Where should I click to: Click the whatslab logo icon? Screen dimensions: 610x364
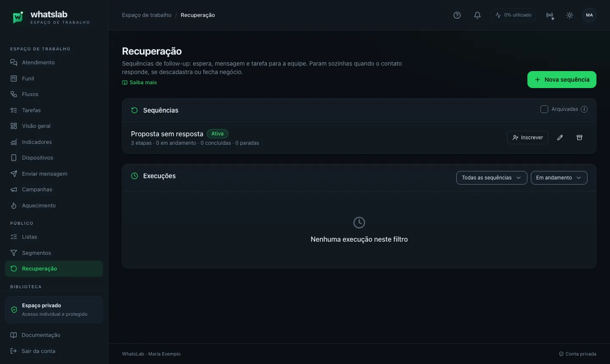pos(18,17)
